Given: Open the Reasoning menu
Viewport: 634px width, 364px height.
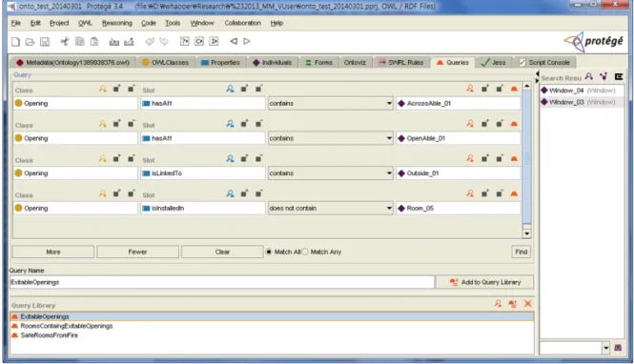Looking at the screenshot, I should [x=117, y=23].
